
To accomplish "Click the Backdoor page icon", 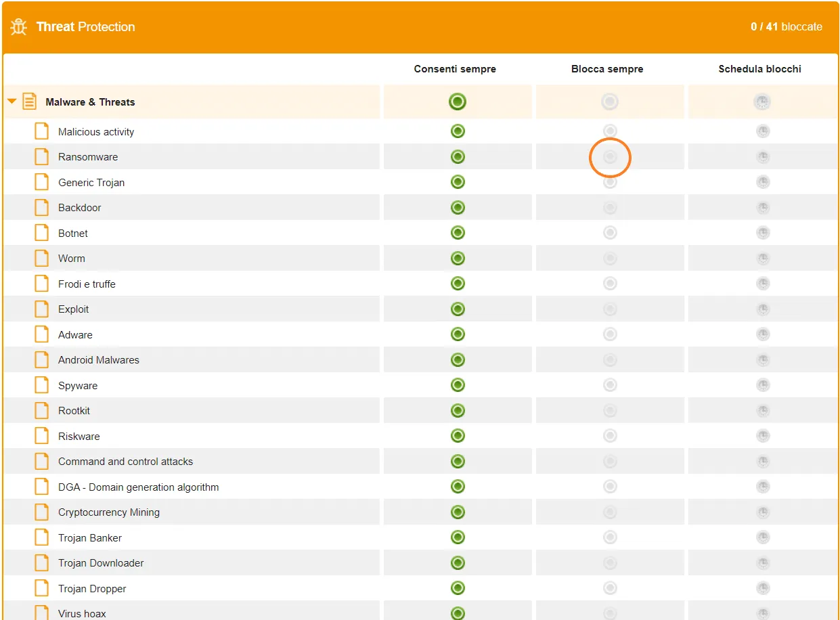I will click(x=42, y=208).
